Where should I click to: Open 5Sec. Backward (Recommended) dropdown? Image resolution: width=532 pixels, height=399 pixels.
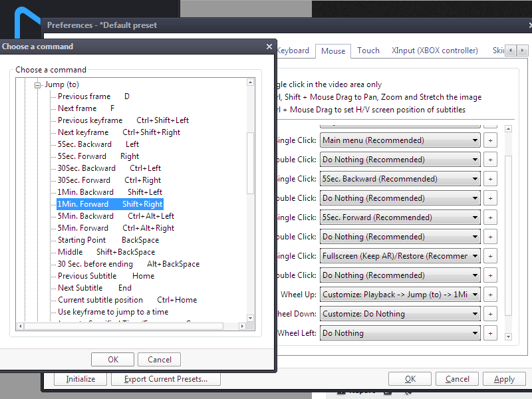point(400,179)
